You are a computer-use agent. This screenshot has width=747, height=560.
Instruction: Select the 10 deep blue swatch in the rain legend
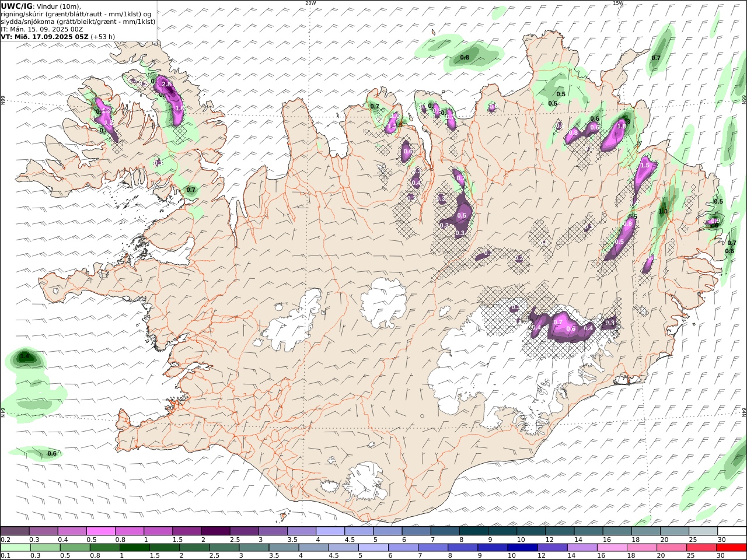click(522, 548)
